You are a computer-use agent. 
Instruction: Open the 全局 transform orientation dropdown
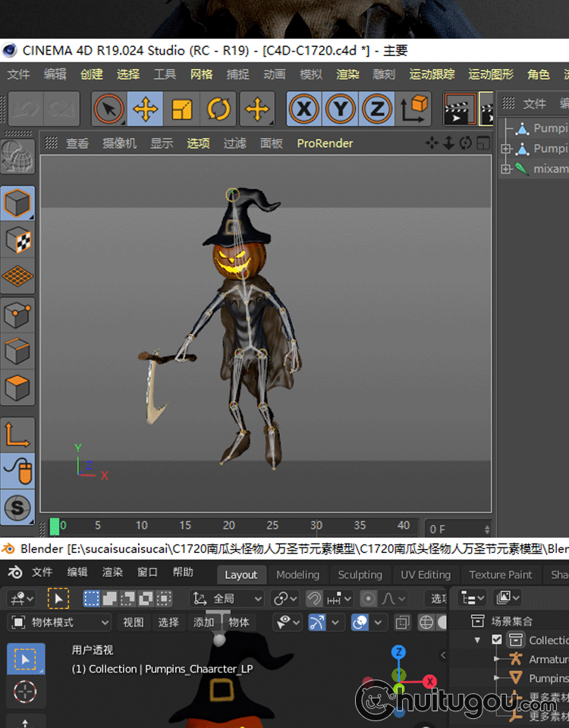(x=228, y=598)
